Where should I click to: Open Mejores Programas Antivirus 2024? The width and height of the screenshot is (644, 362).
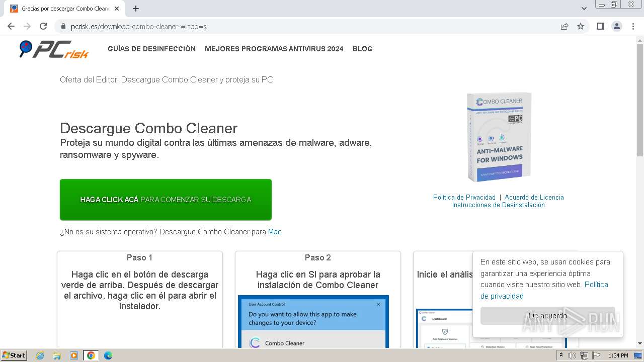click(274, 49)
